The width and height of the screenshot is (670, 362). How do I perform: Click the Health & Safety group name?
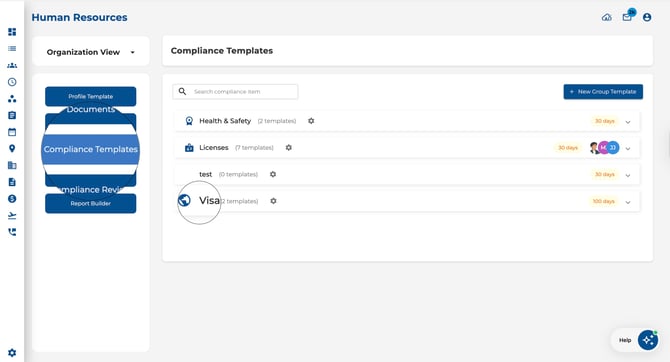click(x=225, y=121)
